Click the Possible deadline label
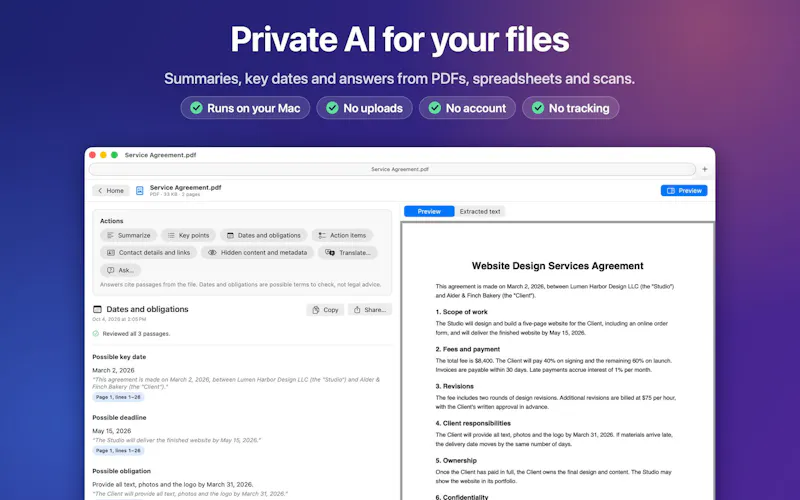The height and width of the screenshot is (500, 800). 119,417
